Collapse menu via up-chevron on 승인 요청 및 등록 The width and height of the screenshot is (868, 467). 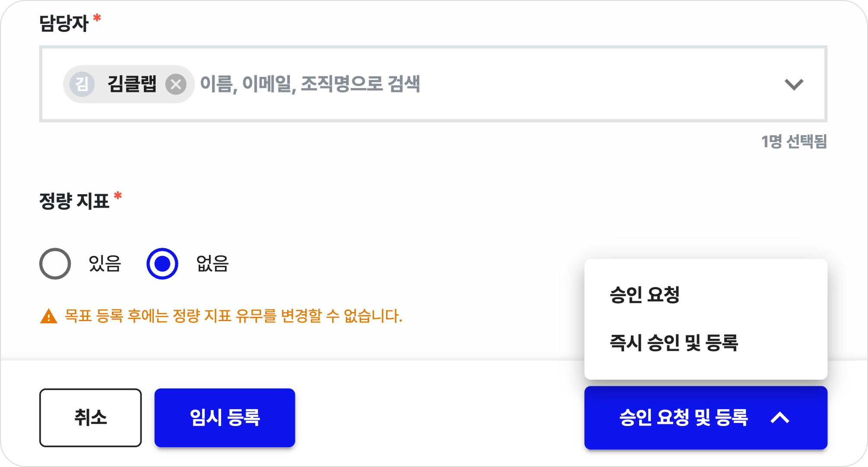pyautogui.click(x=780, y=418)
